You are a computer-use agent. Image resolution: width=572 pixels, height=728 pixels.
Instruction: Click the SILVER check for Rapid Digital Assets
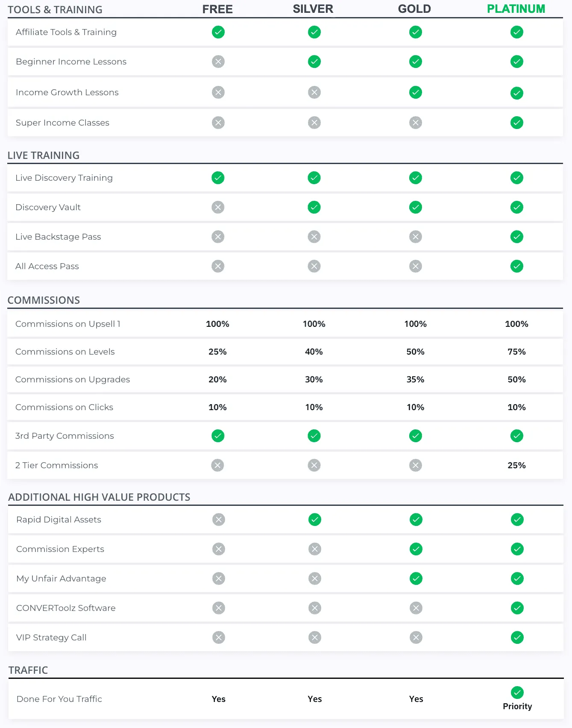pos(315,520)
